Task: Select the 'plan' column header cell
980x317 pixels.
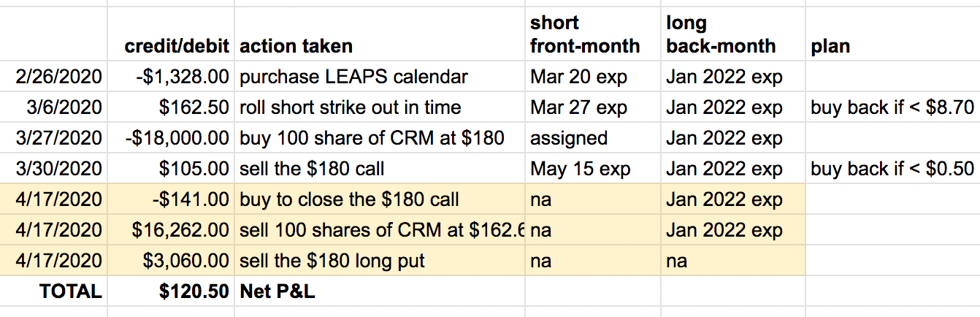Action: click(892, 34)
